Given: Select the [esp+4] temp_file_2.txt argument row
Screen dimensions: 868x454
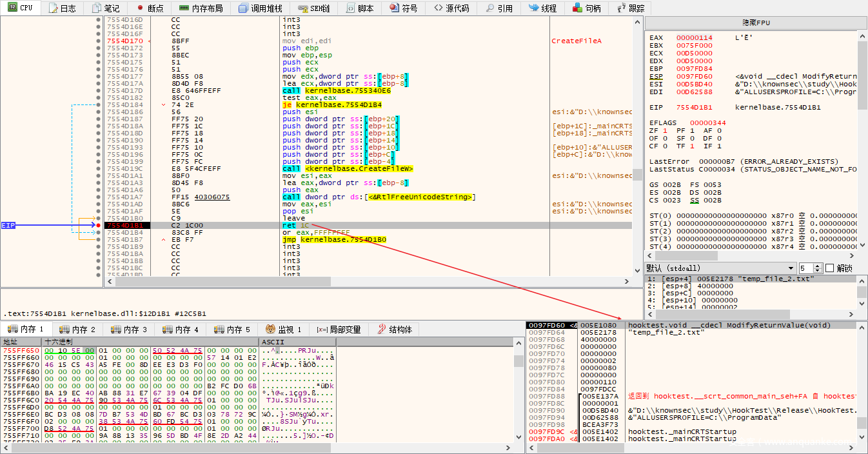Looking at the screenshot, I should pos(729,279).
